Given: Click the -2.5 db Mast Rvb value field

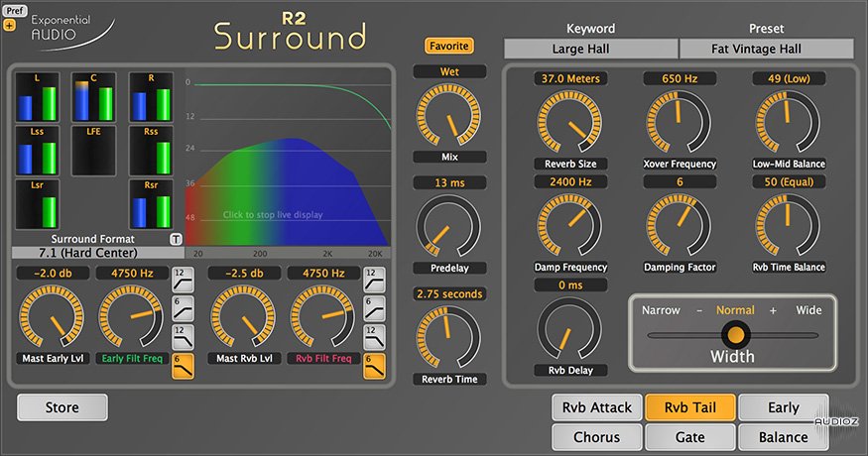Looking at the screenshot, I should tap(244, 273).
